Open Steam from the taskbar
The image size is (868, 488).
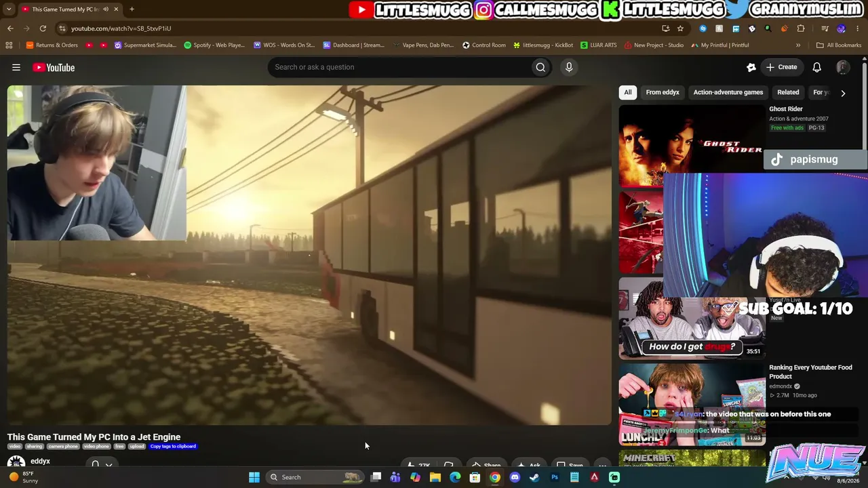[x=534, y=477]
